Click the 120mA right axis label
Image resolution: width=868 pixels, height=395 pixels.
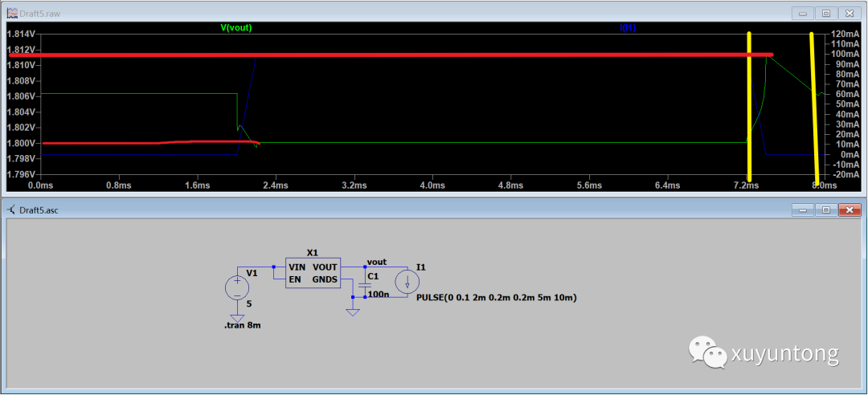(844, 34)
